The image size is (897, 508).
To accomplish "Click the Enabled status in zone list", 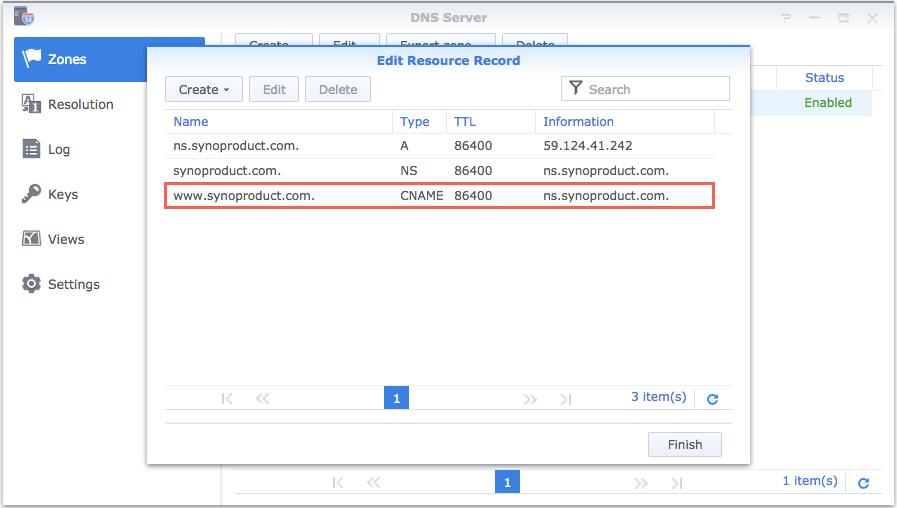I will click(828, 103).
